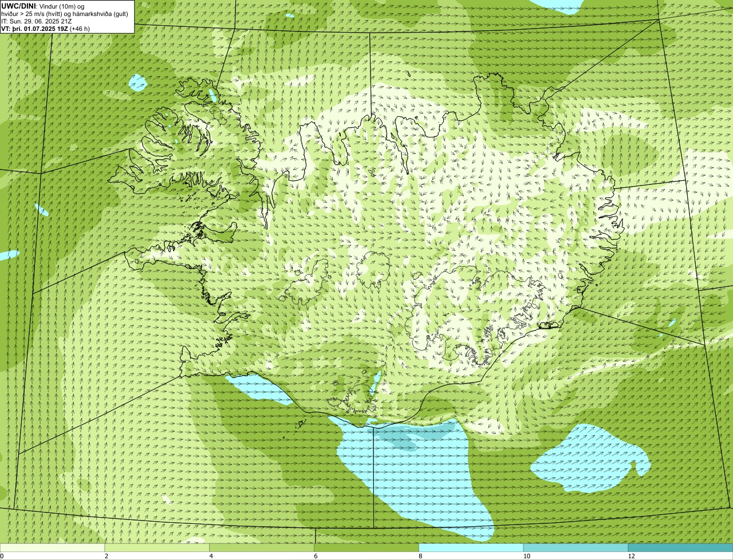Click the "12" label on the color scale
Screen dimensions: 733x560
[631, 556]
